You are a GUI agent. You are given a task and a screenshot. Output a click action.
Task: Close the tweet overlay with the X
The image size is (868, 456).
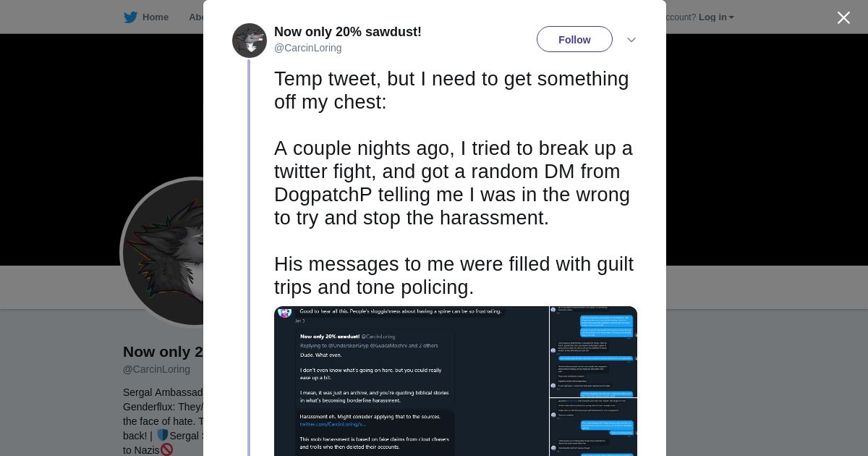[843, 18]
